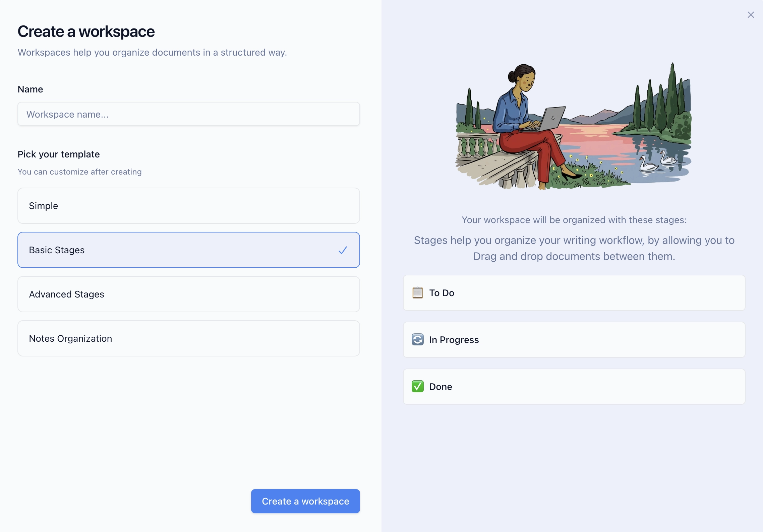763x532 pixels.
Task: Click the X close icon
Action: tap(751, 15)
